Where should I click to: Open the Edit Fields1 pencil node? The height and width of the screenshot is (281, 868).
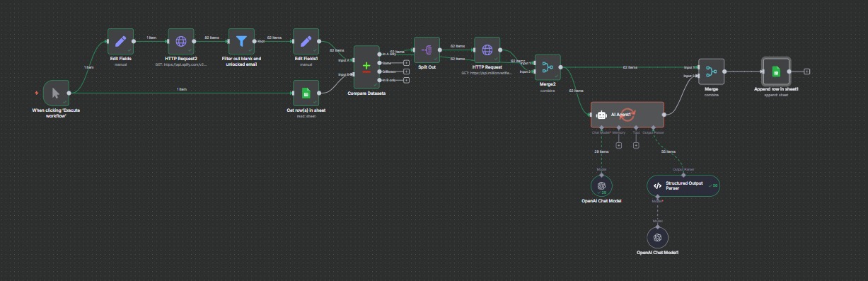point(306,41)
